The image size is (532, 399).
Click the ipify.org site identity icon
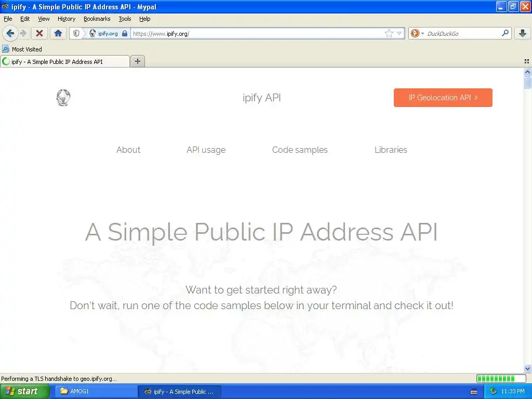(x=92, y=33)
